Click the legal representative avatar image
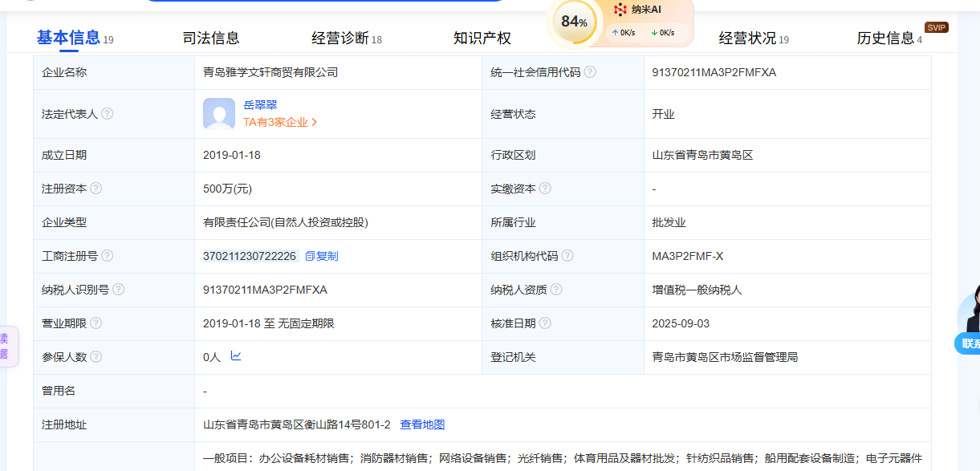 pyautogui.click(x=219, y=114)
